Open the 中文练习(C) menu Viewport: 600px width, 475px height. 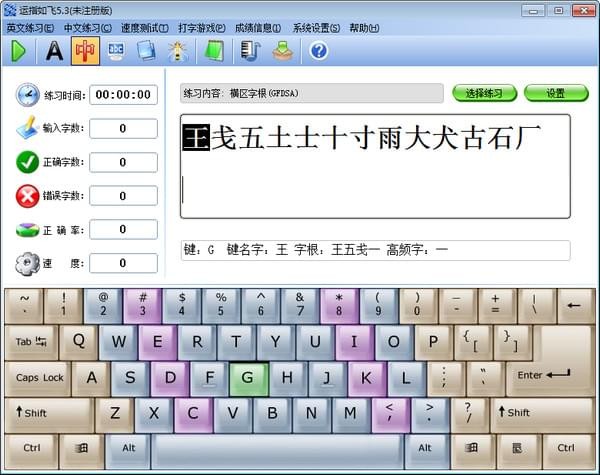(x=88, y=28)
